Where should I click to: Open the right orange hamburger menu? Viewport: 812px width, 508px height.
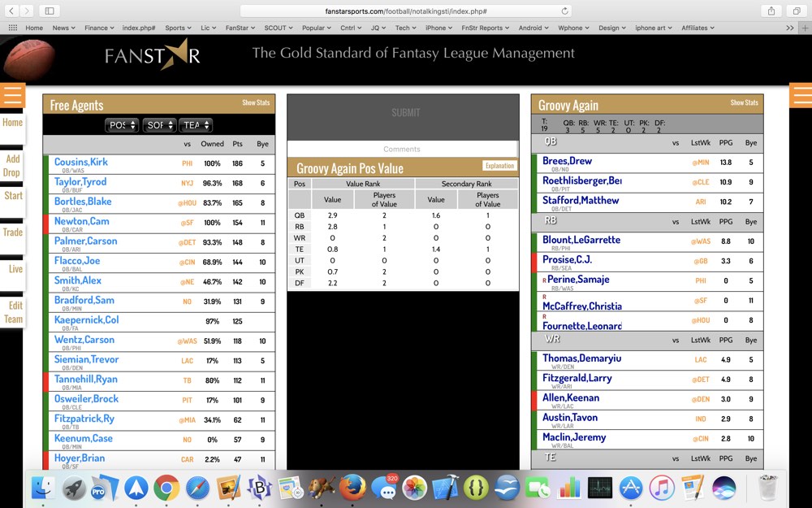(x=801, y=95)
